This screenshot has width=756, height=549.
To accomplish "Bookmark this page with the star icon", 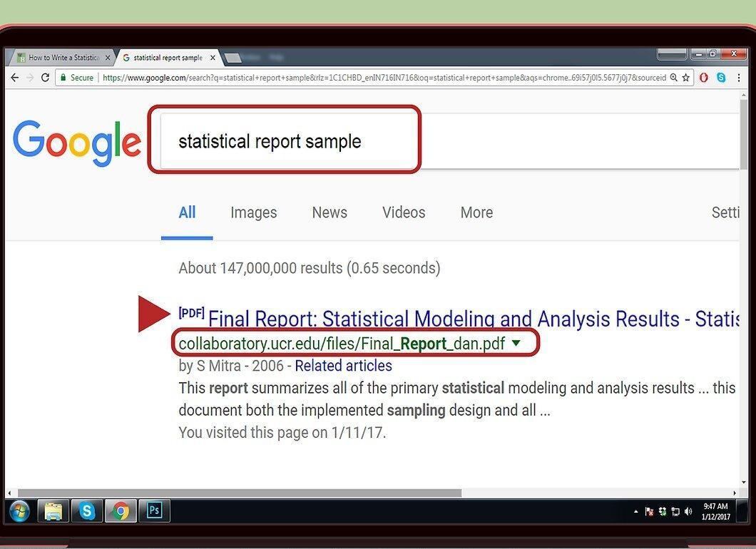I will 685,78.
